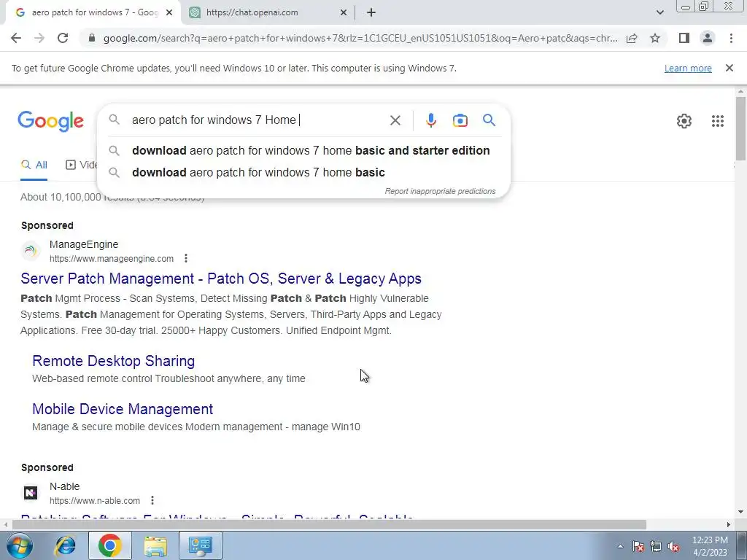The height and width of the screenshot is (560, 747).
Task: Launch Internet Explorer from taskbar
Action: coord(65,545)
